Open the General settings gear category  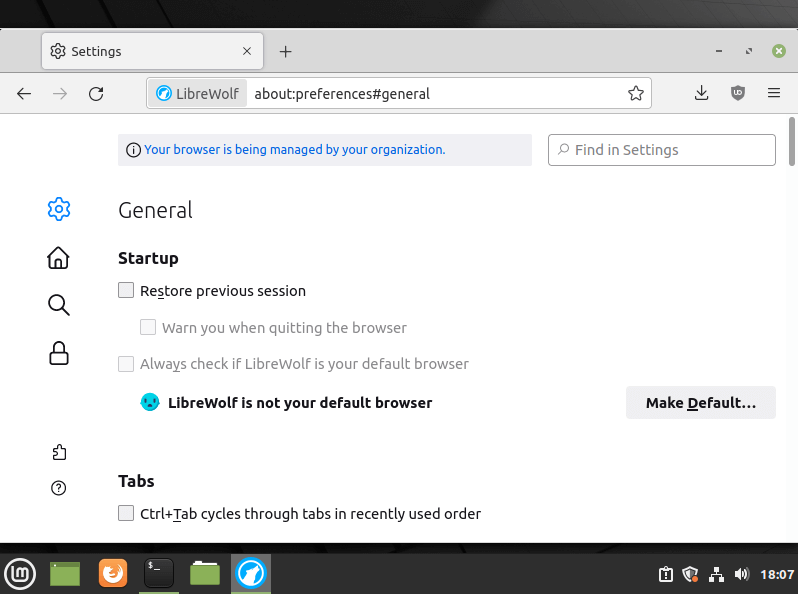(58, 209)
